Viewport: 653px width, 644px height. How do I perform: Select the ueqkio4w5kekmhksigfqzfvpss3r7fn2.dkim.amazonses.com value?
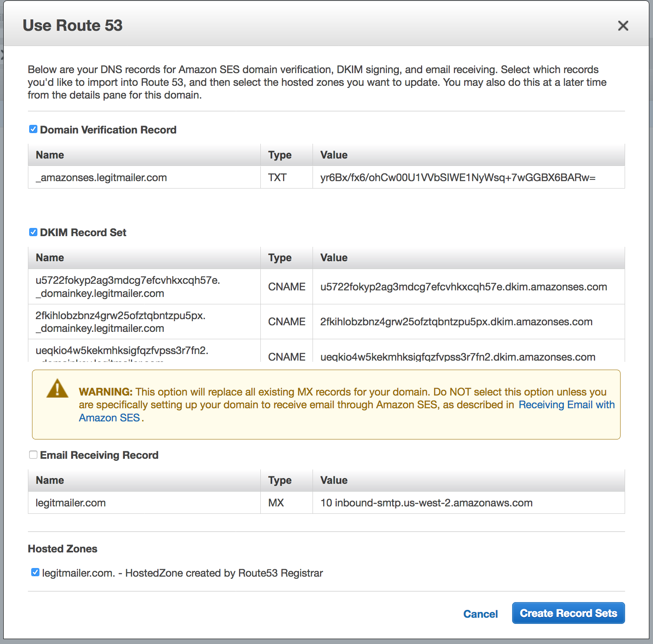coord(458,356)
